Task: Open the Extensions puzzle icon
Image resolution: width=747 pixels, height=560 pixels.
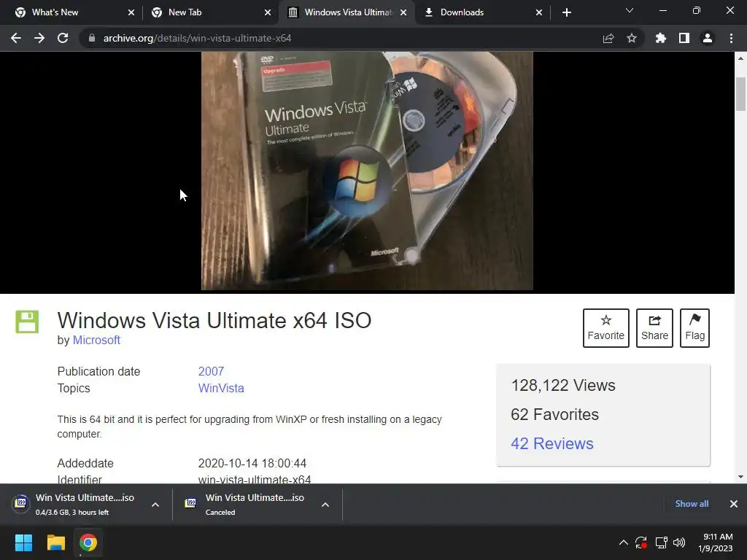Action: pyautogui.click(x=661, y=38)
